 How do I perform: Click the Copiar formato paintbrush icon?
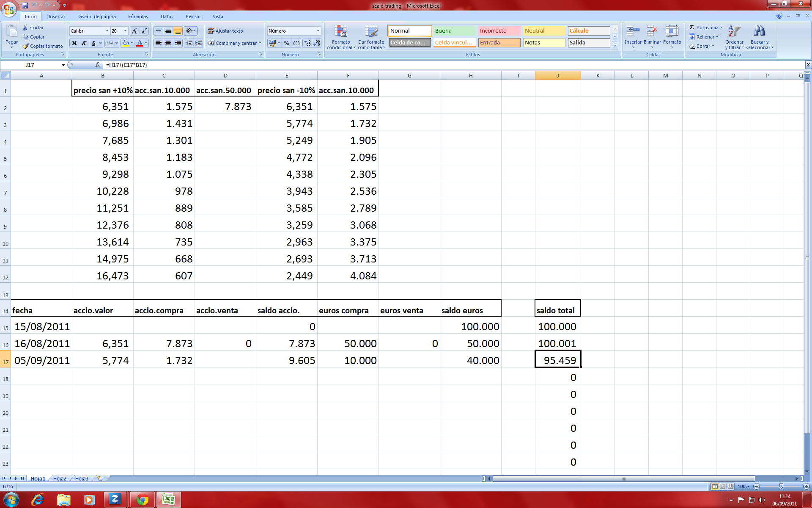[26, 46]
